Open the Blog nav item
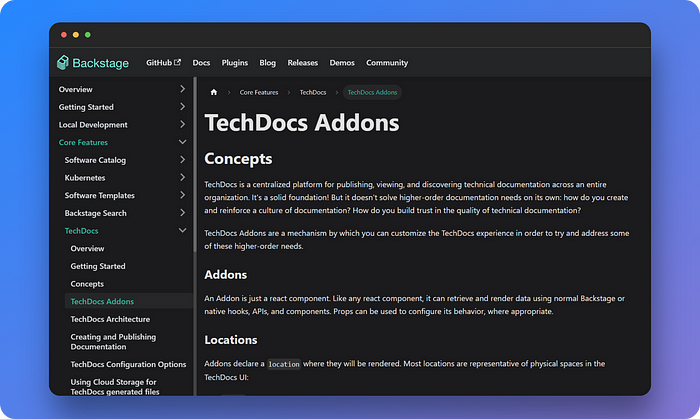The width and height of the screenshot is (700, 419). [267, 63]
